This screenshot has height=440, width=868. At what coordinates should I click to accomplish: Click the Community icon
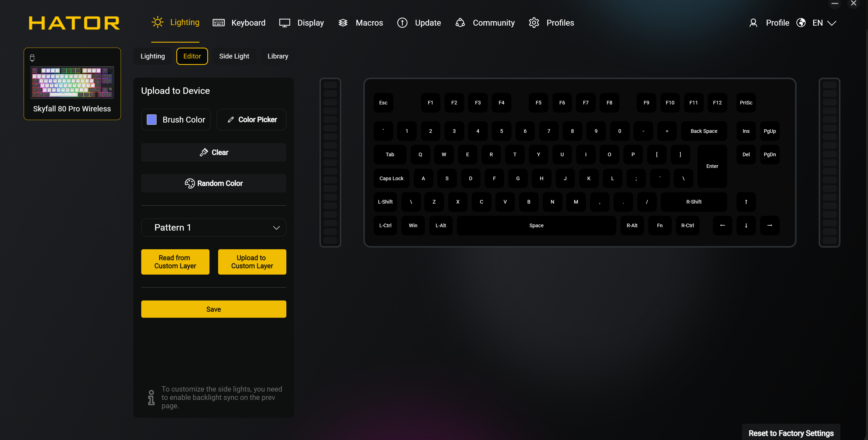point(460,23)
